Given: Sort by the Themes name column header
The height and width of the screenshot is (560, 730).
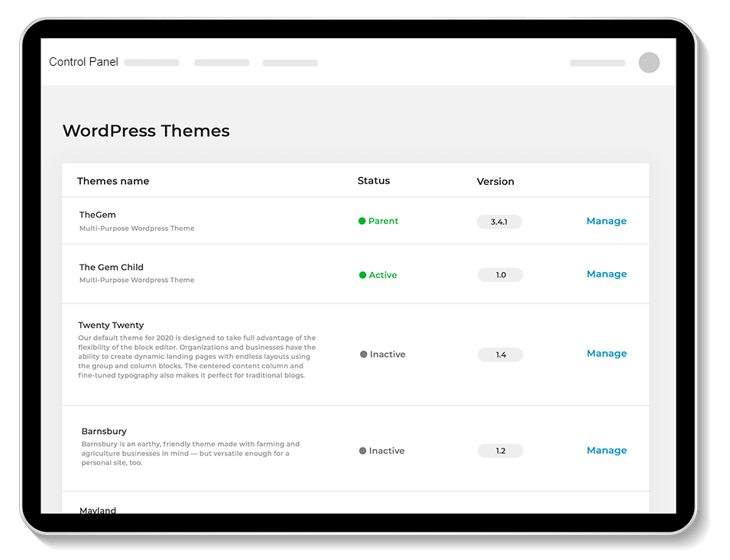Looking at the screenshot, I should coord(113,181).
